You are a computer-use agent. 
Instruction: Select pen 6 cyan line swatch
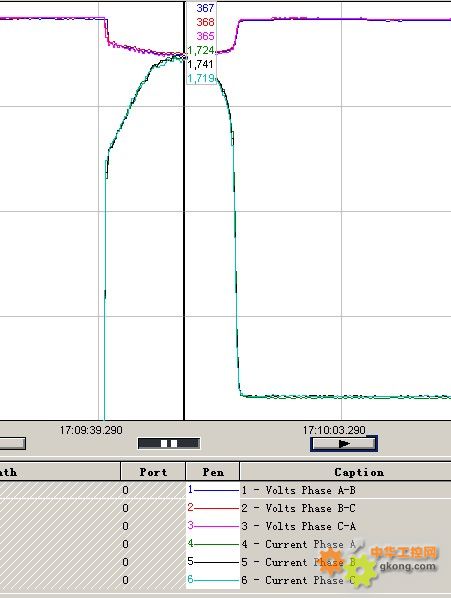click(213, 580)
